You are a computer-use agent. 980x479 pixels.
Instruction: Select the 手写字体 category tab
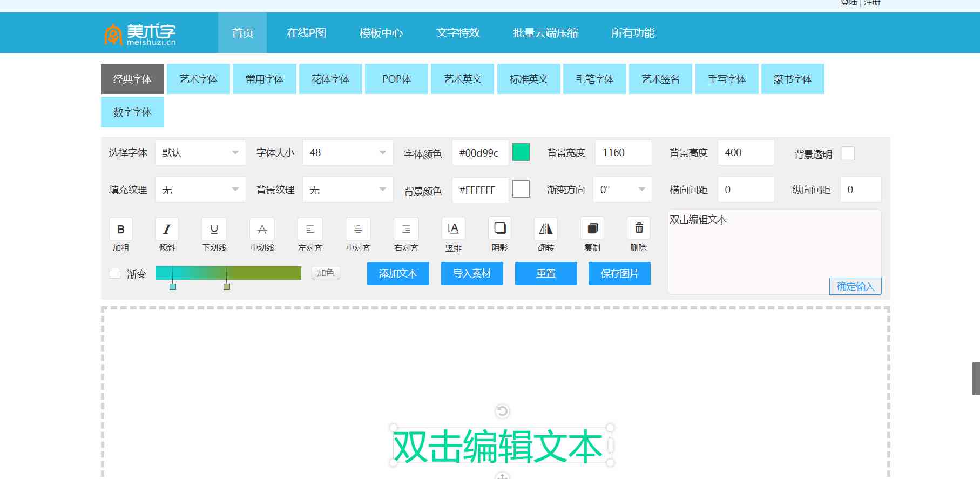point(727,79)
